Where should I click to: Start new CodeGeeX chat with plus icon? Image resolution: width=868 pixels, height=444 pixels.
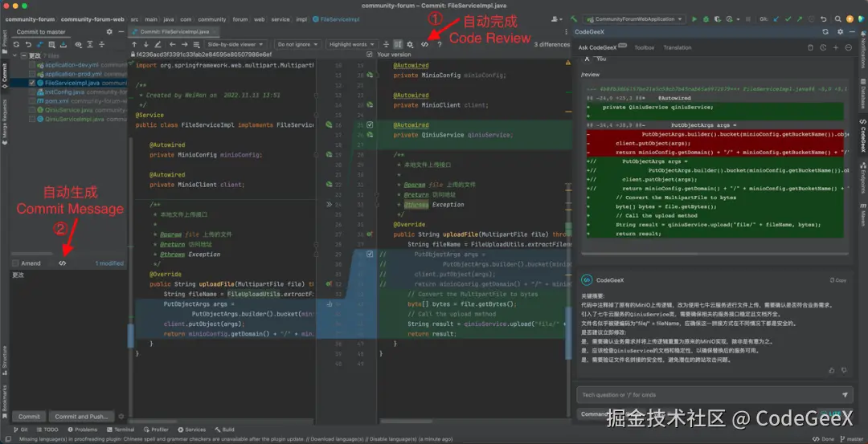pos(836,47)
